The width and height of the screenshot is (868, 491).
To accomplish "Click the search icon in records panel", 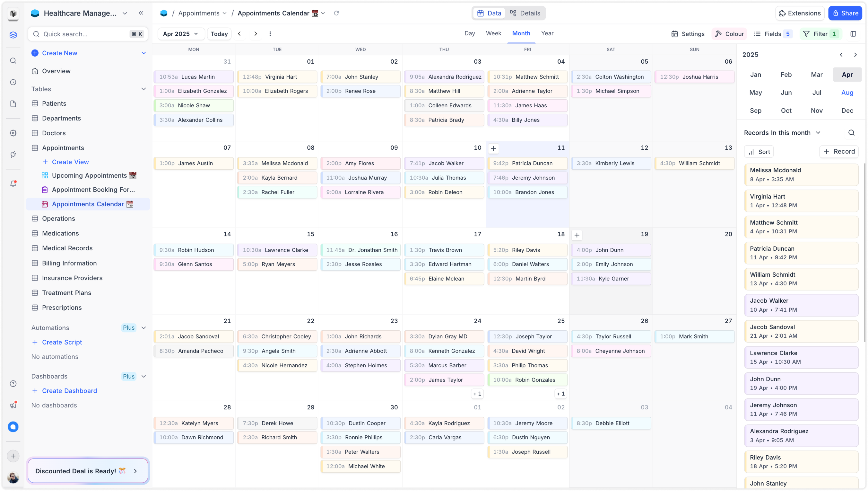I will [851, 132].
